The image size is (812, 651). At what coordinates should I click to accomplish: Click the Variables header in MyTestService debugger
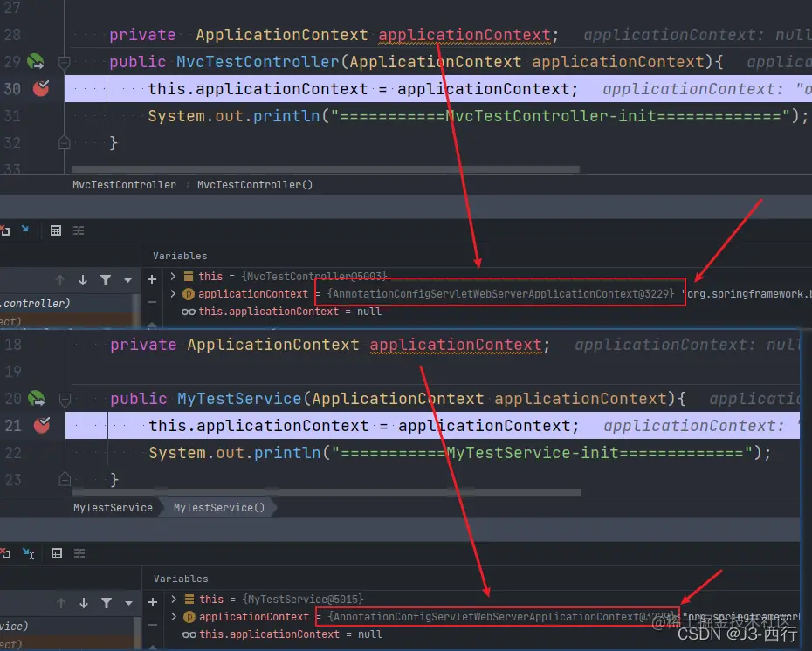(x=181, y=579)
